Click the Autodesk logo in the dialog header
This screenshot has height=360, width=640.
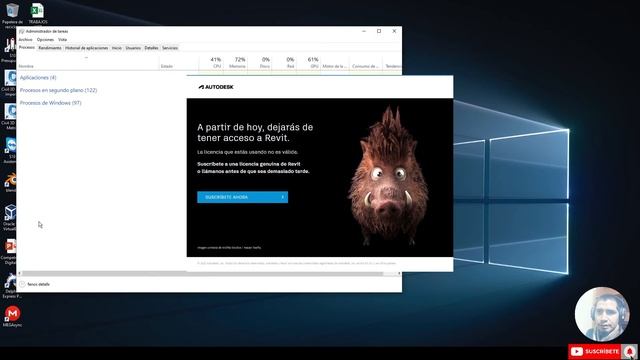coord(216,87)
